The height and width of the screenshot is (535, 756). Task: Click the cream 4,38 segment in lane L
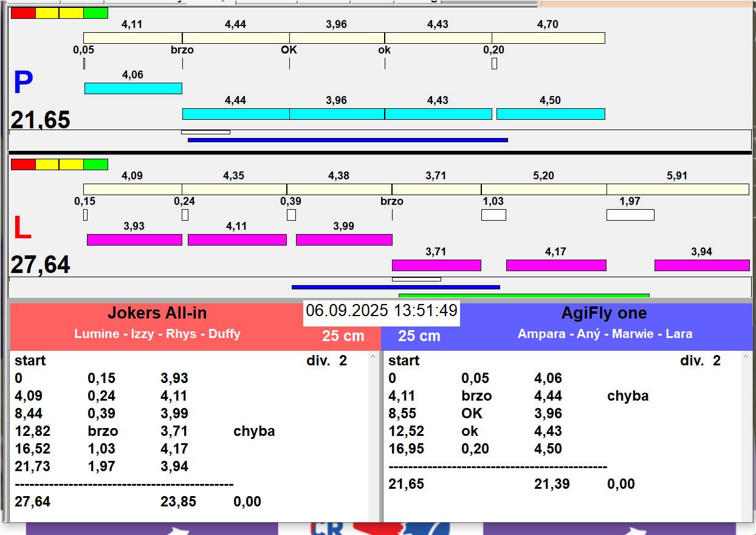pyautogui.click(x=339, y=189)
